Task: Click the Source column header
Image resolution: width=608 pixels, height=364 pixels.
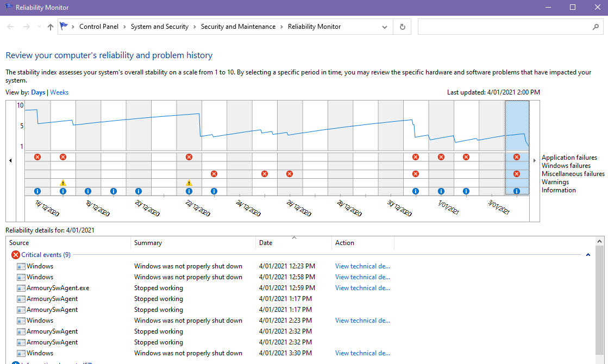Action: click(x=20, y=243)
